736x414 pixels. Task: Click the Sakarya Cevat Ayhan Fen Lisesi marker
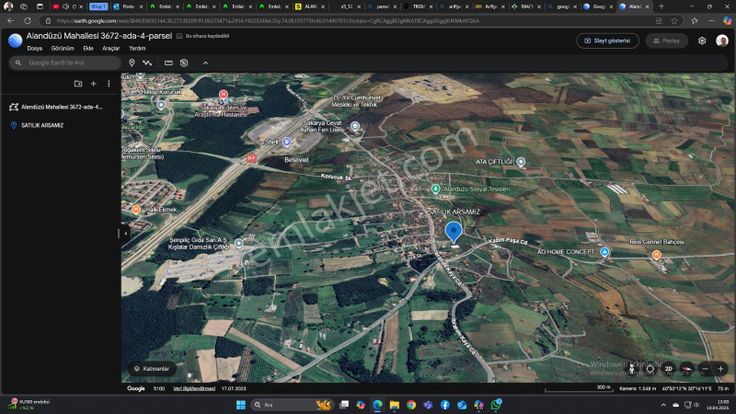pos(355,126)
